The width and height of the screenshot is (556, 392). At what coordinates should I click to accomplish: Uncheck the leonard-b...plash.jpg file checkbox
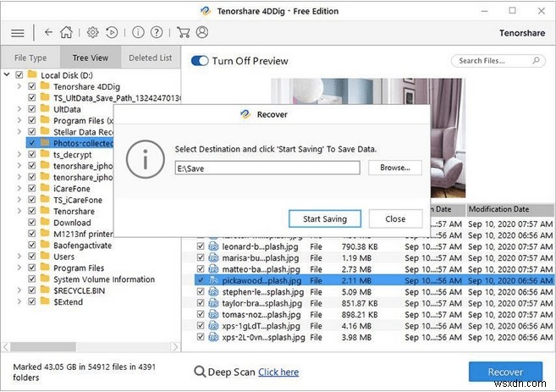click(x=201, y=246)
